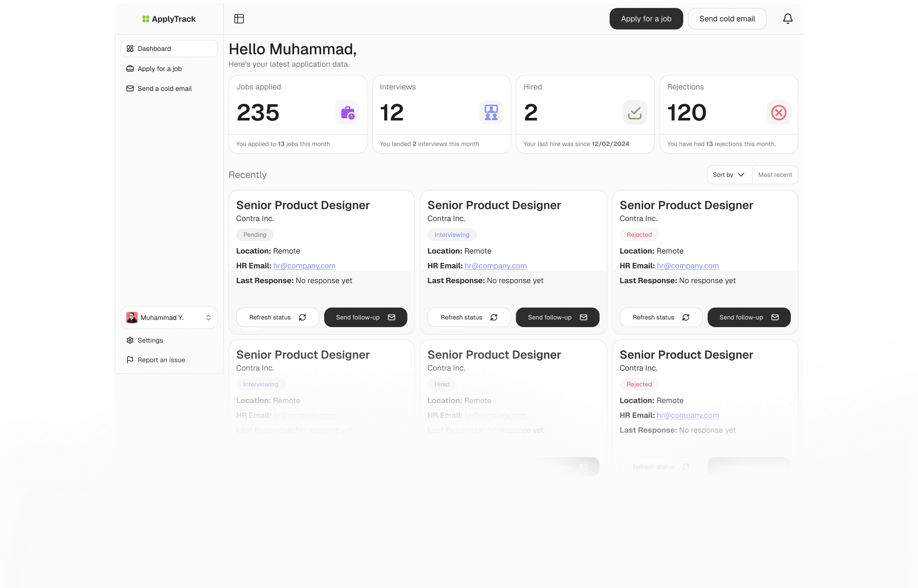
Task: Refresh status on the Pending job card
Action: coord(277,317)
